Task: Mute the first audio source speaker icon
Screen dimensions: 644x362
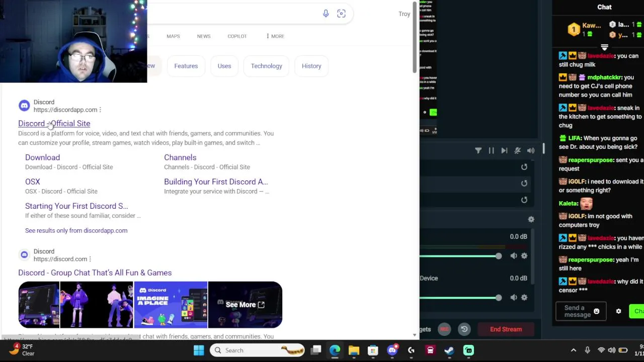Action: coord(513,256)
